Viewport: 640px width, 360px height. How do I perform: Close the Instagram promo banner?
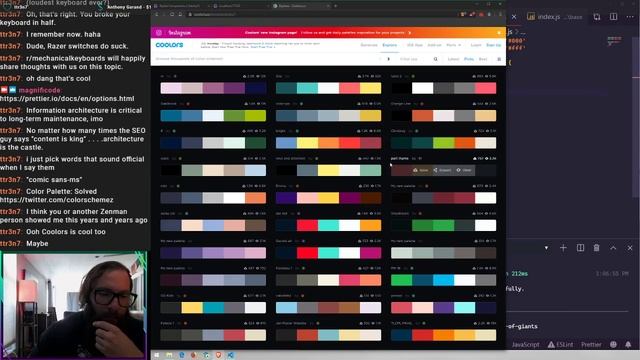[499, 33]
